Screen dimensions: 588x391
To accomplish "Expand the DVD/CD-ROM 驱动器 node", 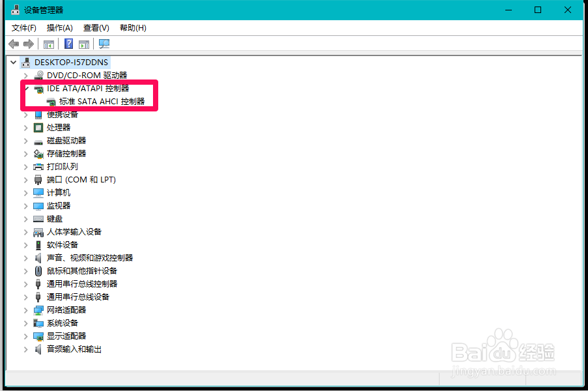I will (x=25, y=76).
